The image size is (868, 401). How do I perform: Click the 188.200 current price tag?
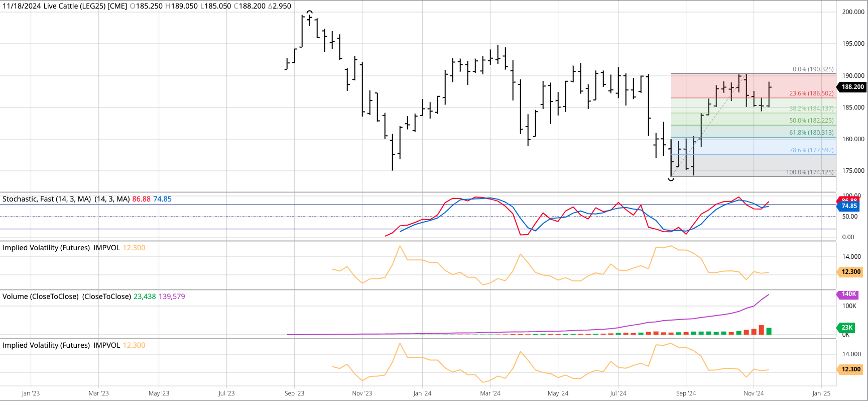pos(852,87)
